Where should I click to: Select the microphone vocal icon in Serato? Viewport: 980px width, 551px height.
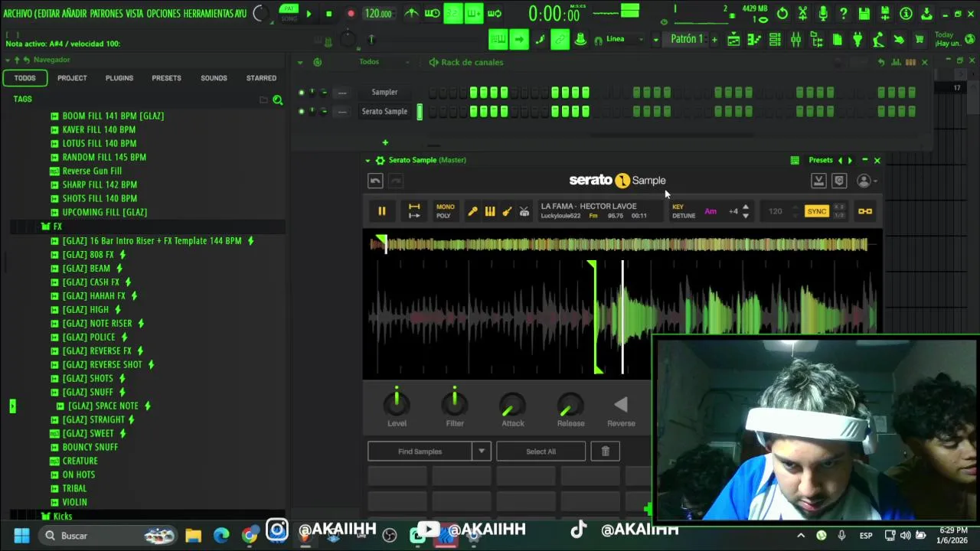(x=472, y=211)
